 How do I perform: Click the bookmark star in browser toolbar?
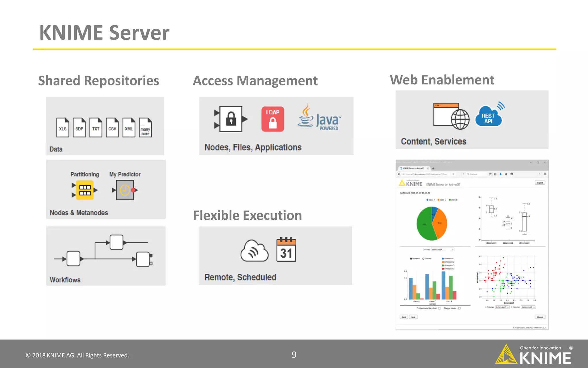(x=490, y=174)
